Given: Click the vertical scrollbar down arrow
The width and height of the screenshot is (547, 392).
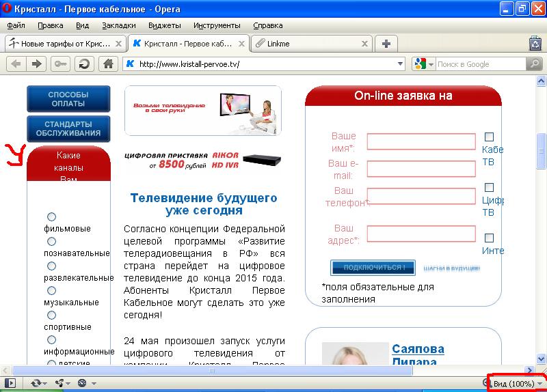Looking at the screenshot, I should click(x=541, y=359).
